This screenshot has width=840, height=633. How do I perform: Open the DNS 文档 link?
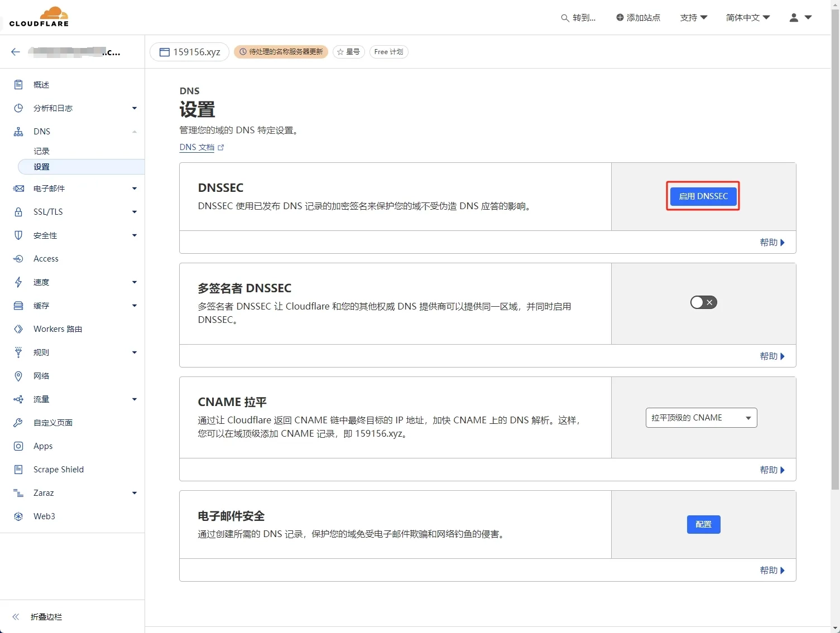pos(201,147)
